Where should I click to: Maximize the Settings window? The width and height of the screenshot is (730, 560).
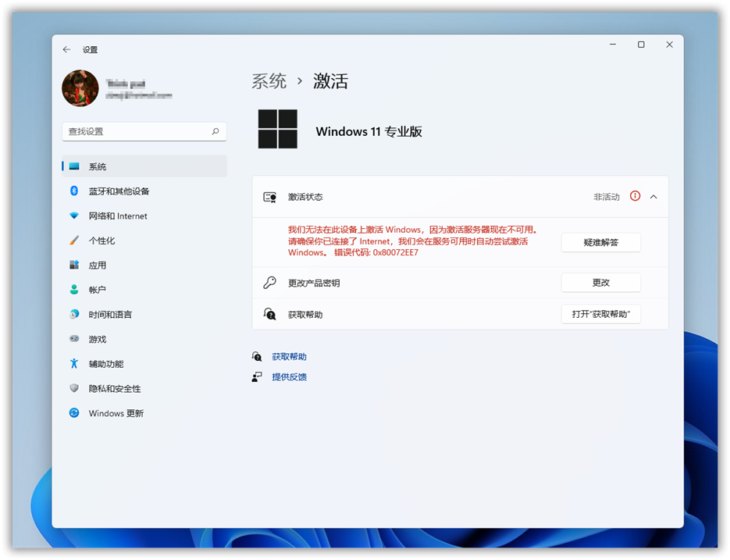641,45
